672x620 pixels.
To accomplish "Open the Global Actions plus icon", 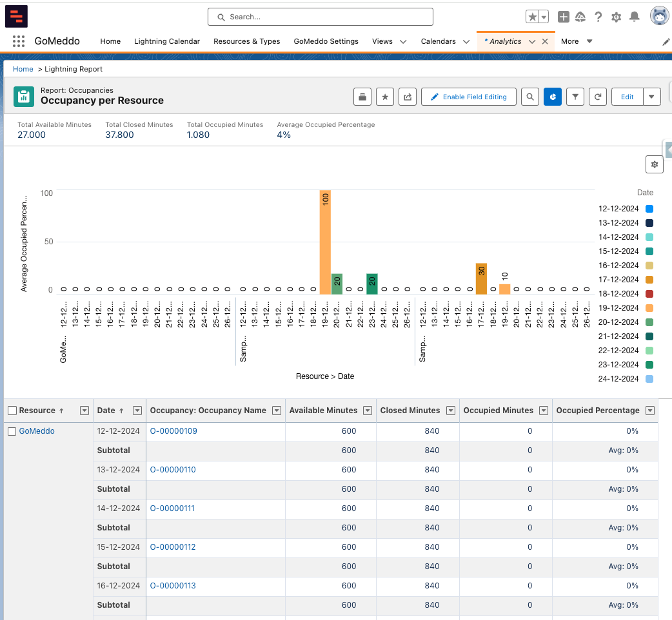I will tap(563, 17).
